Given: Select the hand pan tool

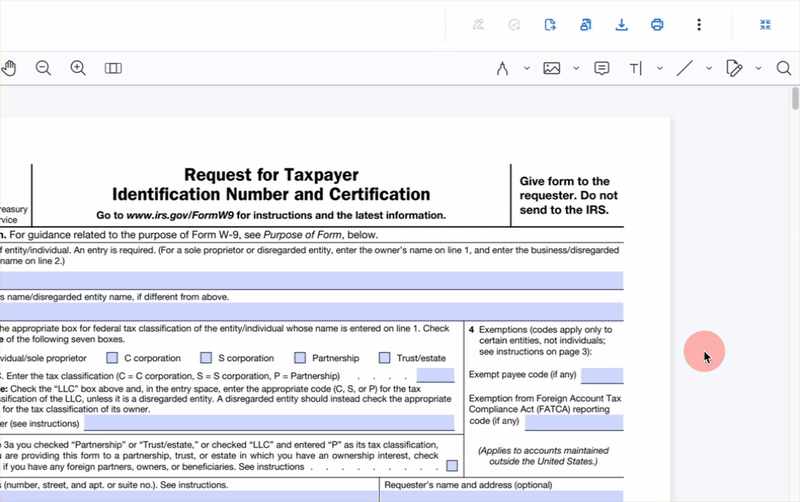Looking at the screenshot, I should coord(9,68).
